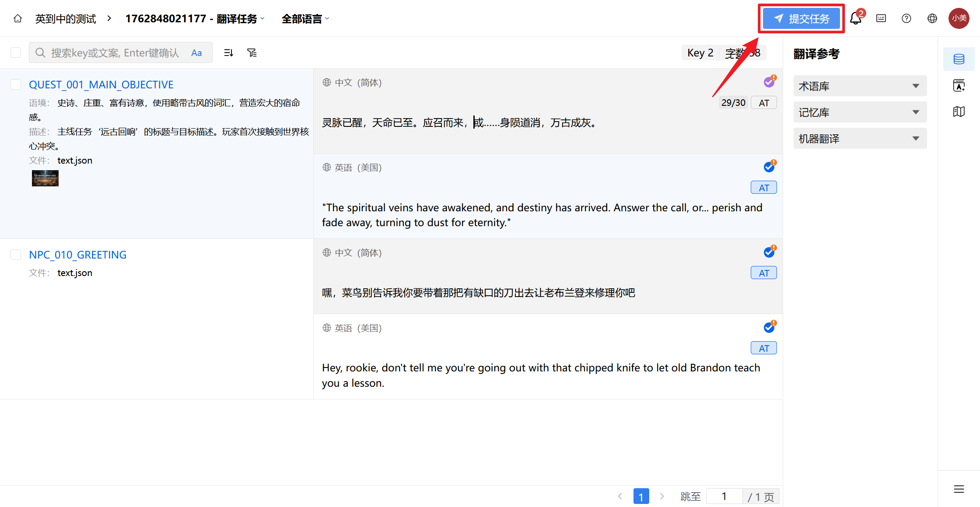The width and height of the screenshot is (980, 507).
Task: Expand the 术语库 dropdown
Action: coord(860,86)
